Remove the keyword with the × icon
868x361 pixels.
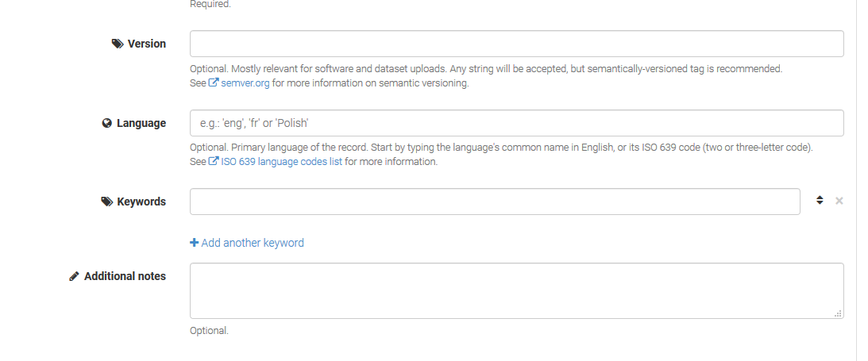839,202
